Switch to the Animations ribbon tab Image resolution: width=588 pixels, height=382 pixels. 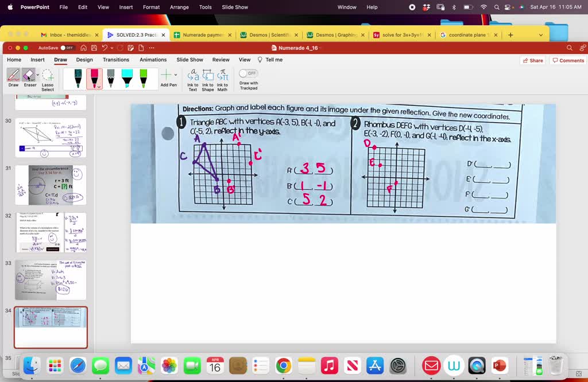[x=153, y=59]
